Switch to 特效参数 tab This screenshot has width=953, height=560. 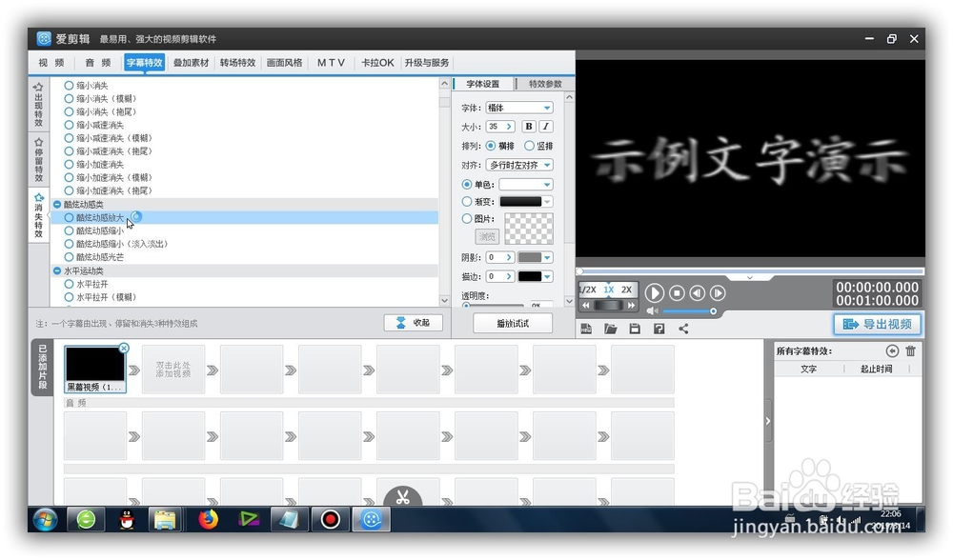pos(545,84)
